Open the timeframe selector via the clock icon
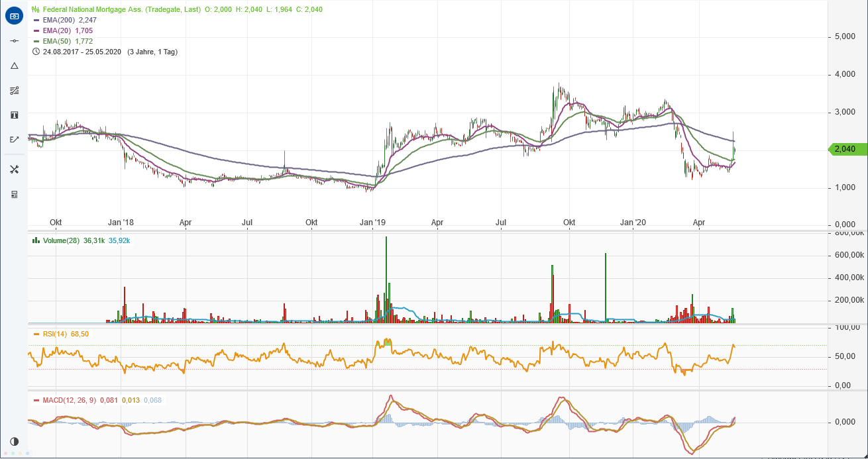868x459 pixels. (36, 51)
